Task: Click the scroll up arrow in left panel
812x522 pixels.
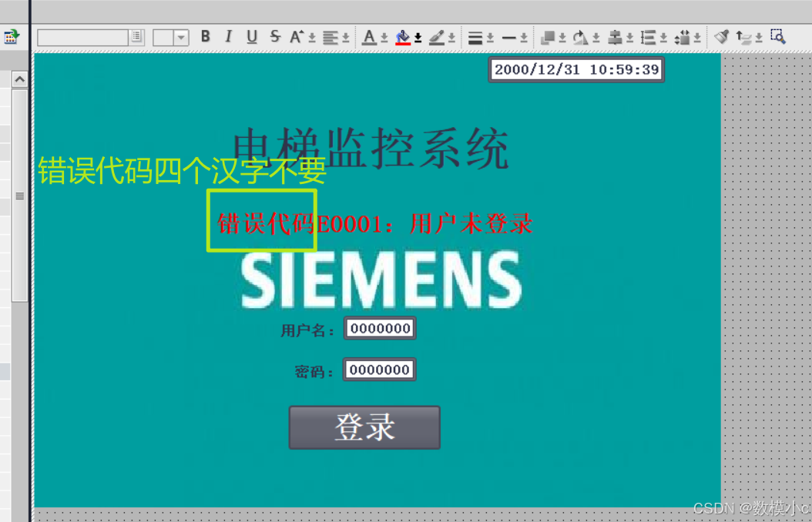Action: (x=20, y=79)
